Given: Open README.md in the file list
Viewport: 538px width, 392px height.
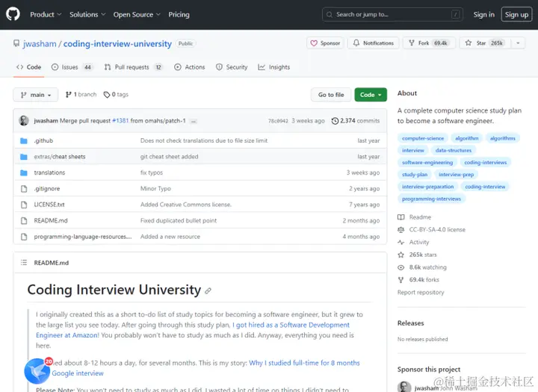Looking at the screenshot, I should 51,220.
